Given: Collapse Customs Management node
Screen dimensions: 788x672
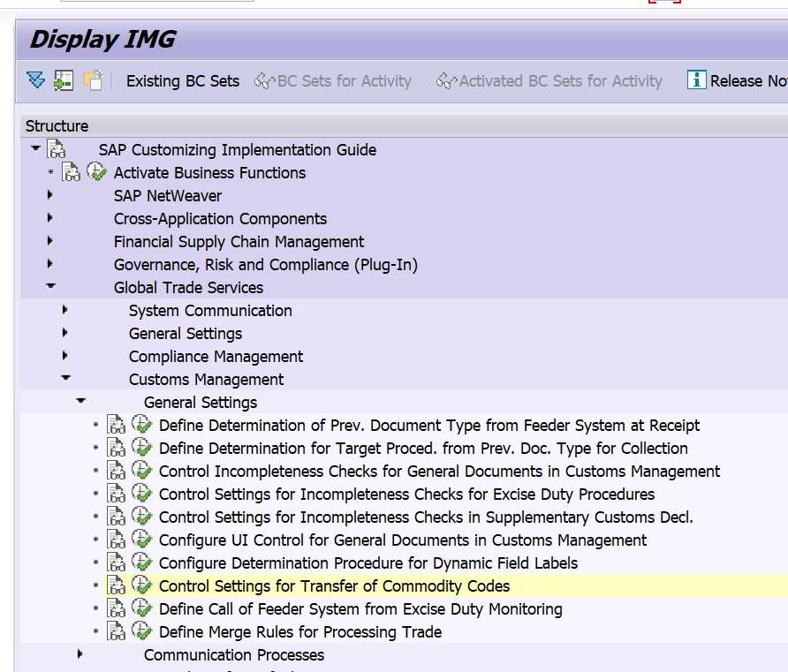Looking at the screenshot, I should pyautogui.click(x=65, y=378).
